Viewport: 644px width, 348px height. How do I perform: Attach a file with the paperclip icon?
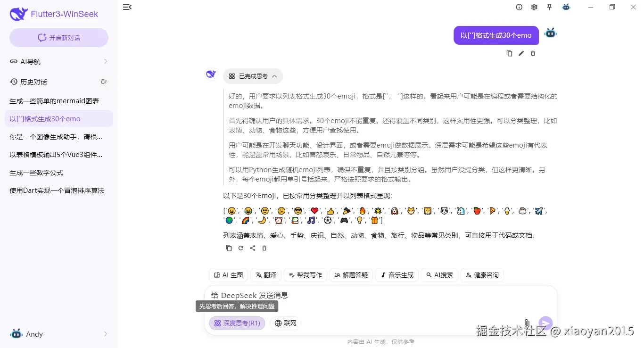coord(527,323)
